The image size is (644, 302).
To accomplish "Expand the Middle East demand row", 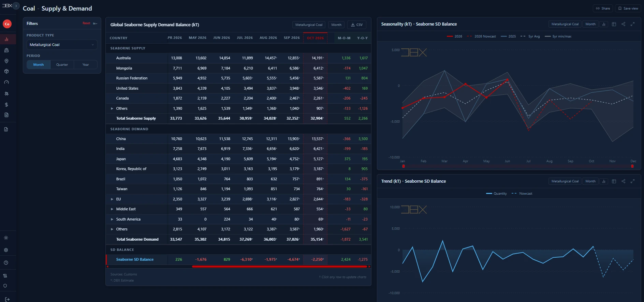I will click(x=112, y=209).
